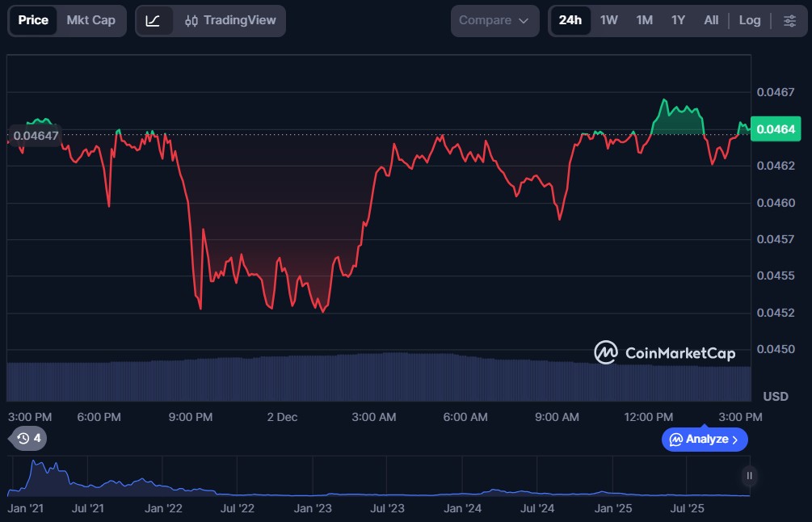The width and height of the screenshot is (812, 522).
Task: Select the line chart icon
Action: click(153, 20)
